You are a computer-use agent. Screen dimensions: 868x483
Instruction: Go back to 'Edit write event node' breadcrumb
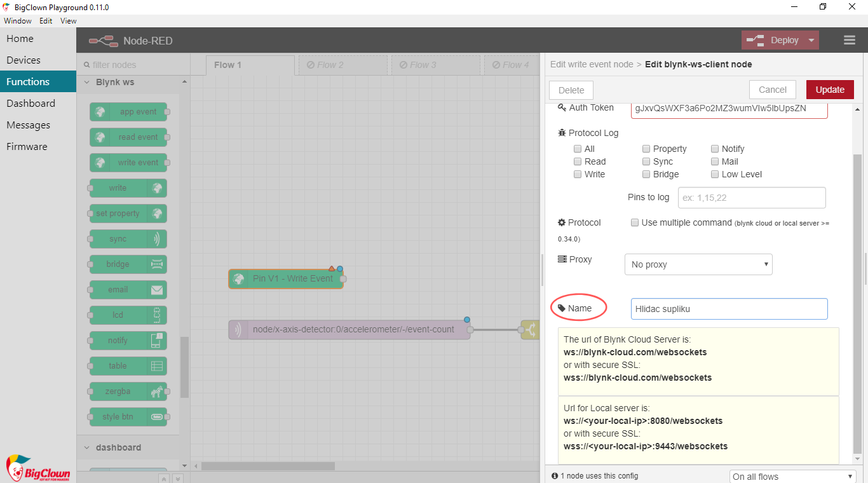592,64
